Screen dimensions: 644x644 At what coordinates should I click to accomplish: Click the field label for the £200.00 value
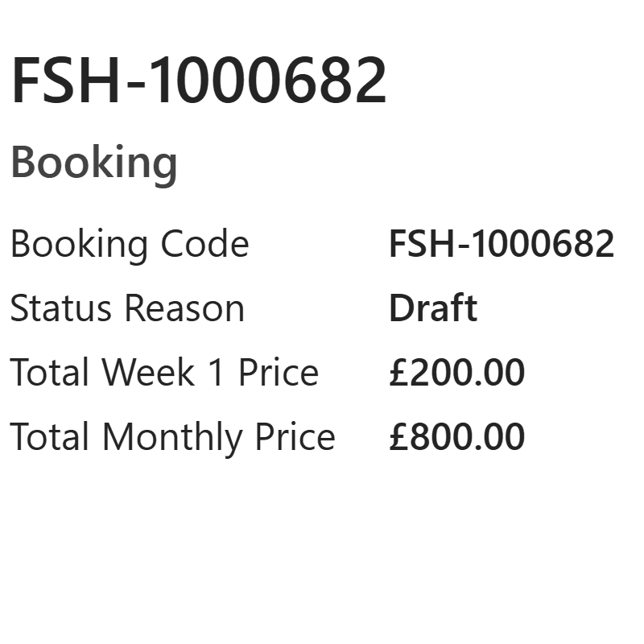click(x=164, y=373)
